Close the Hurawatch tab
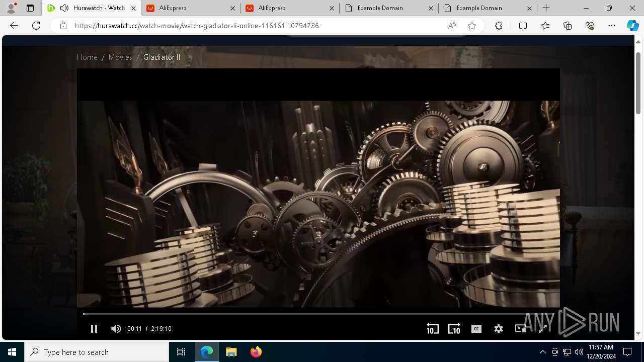644x362 pixels. (x=133, y=8)
